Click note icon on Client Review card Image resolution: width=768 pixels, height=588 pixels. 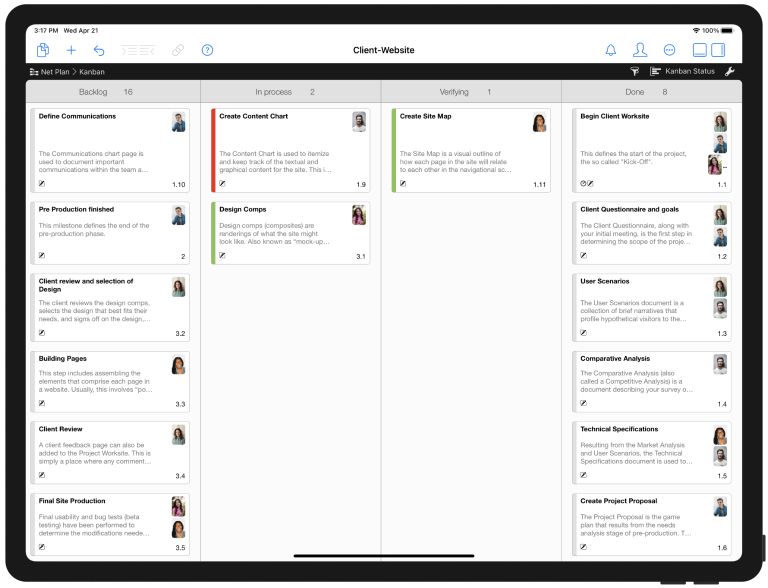pos(42,475)
